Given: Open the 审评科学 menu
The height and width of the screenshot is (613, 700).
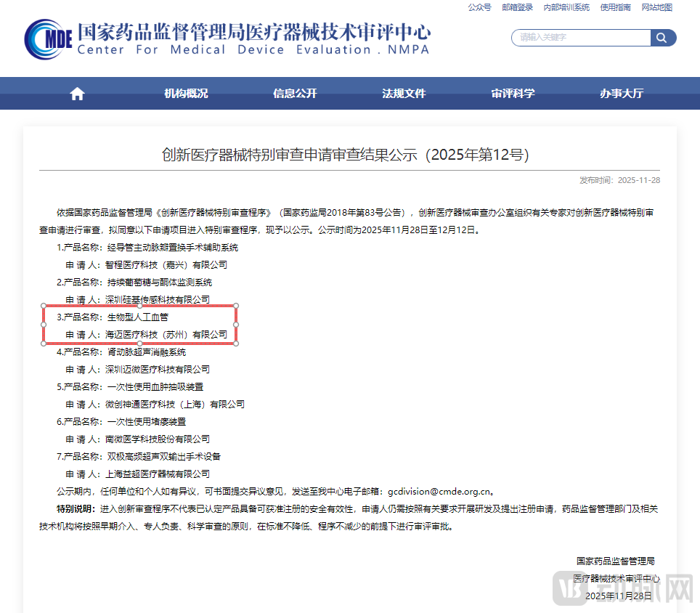Looking at the screenshot, I should click(513, 93).
